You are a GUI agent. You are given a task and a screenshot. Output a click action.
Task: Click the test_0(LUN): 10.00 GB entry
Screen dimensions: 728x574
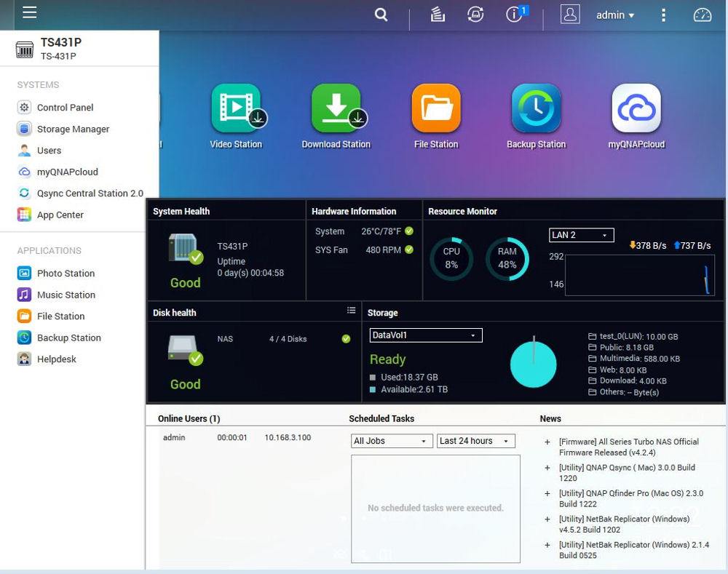tap(633, 336)
